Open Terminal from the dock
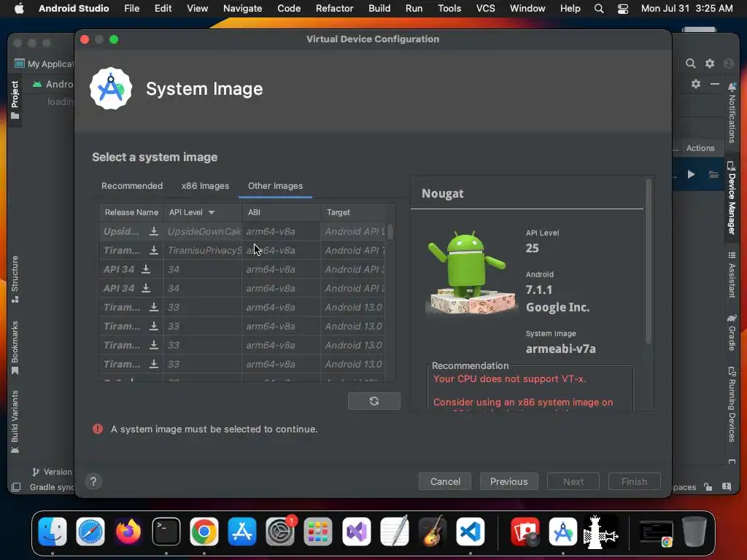 [x=166, y=532]
